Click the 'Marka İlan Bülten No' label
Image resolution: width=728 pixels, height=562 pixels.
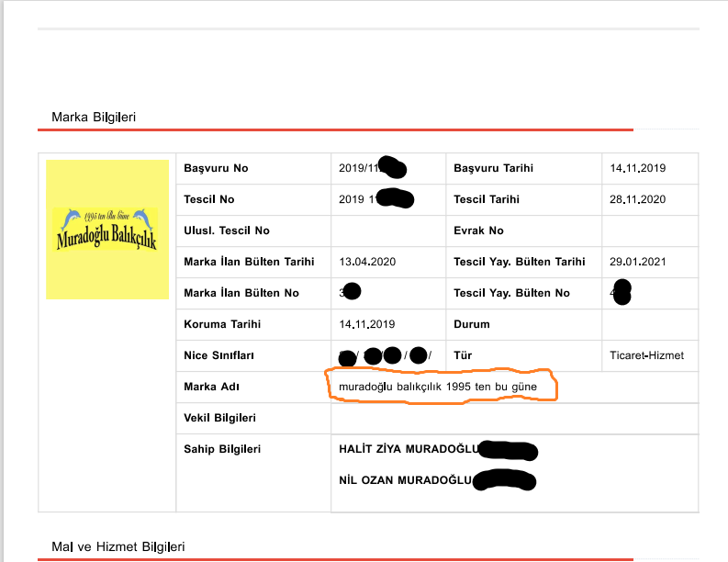pyautogui.click(x=241, y=293)
